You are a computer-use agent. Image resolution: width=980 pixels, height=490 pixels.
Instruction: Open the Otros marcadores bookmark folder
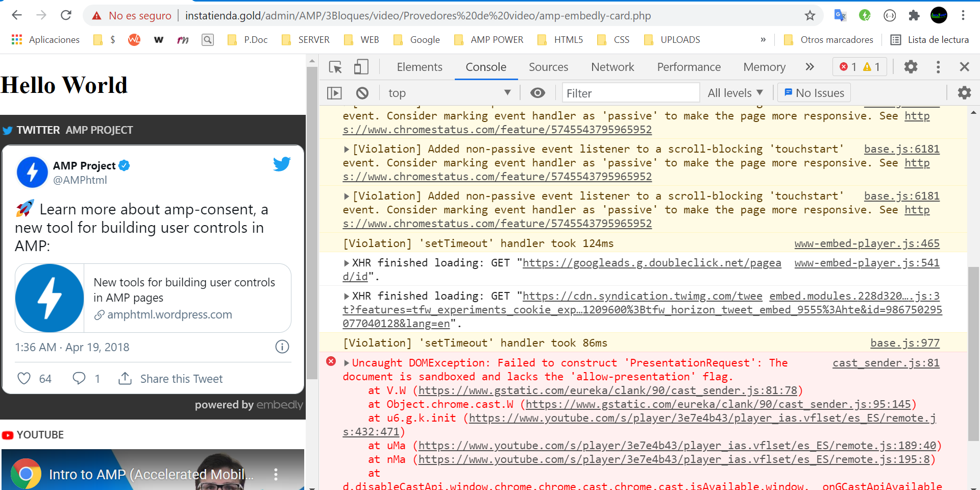[x=828, y=40]
